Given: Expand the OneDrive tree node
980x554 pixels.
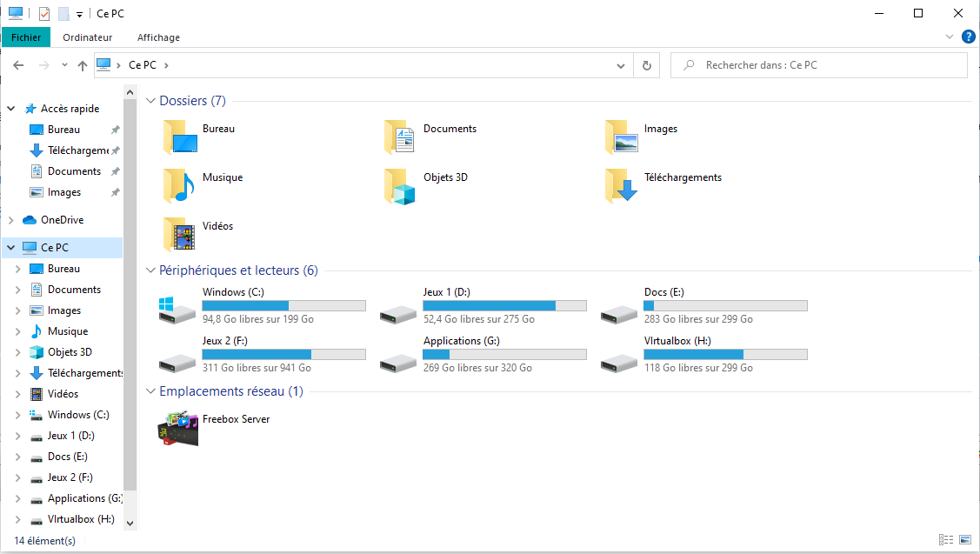Looking at the screenshot, I should pyautogui.click(x=11, y=220).
